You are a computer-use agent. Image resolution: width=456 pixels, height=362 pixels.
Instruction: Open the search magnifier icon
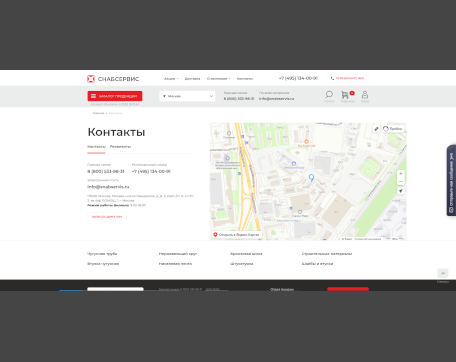click(x=329, y=95)
